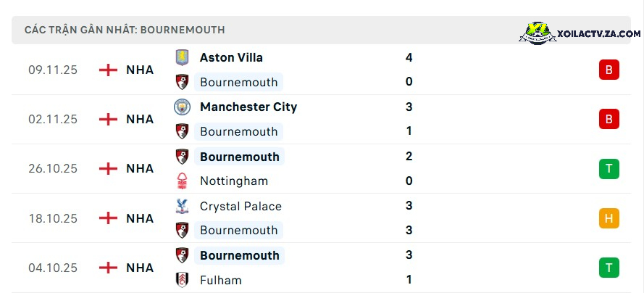Screen dimensions: 644x293
Task: Click green T badge for 04.10.25 match
Action: tap(609, 268)
